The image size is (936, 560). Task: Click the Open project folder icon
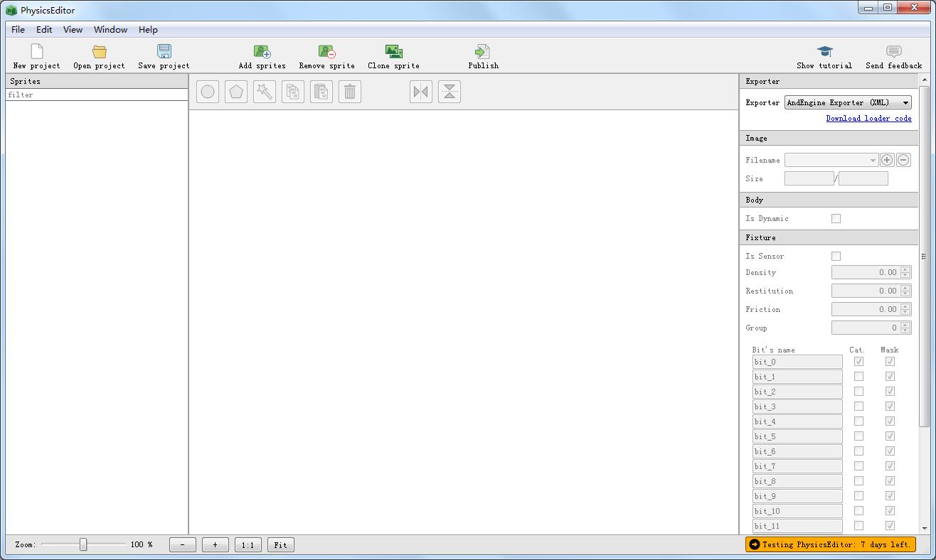(100, 51)
